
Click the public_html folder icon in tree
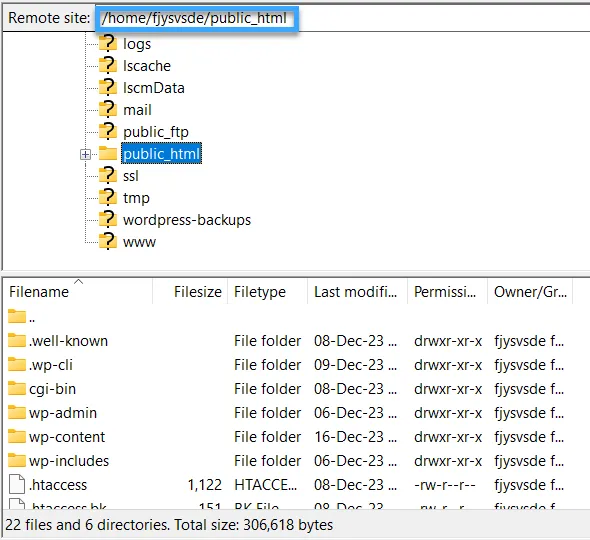click(x=108, y=154)
